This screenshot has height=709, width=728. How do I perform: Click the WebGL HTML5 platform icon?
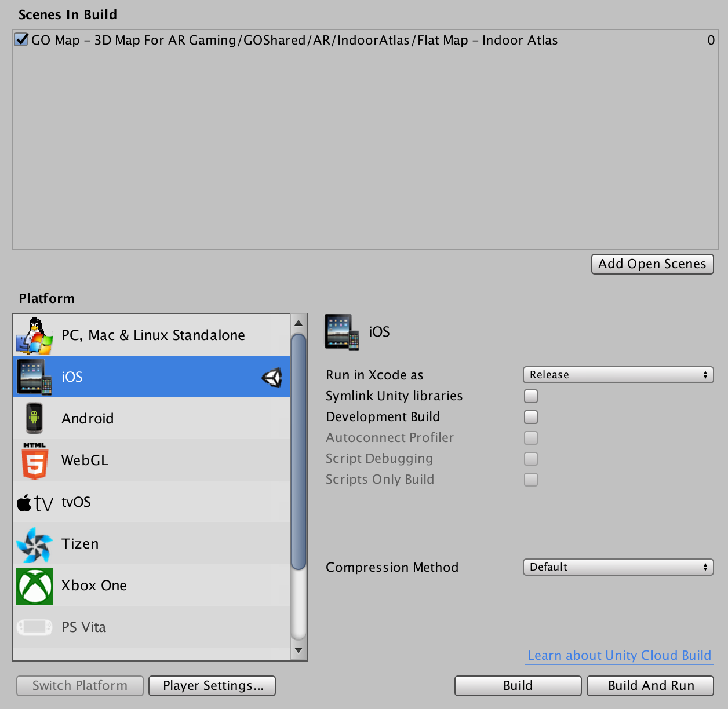point(34,460)
